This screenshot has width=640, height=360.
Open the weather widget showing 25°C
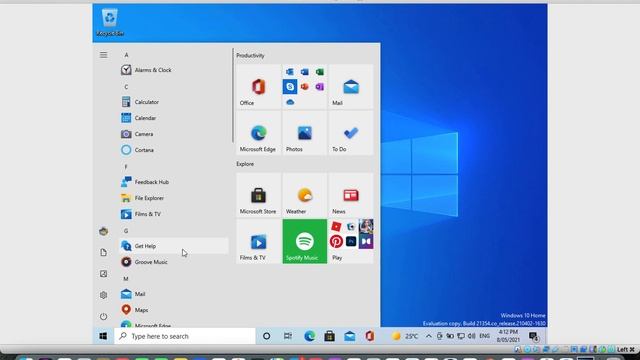(x=405, y=336)
